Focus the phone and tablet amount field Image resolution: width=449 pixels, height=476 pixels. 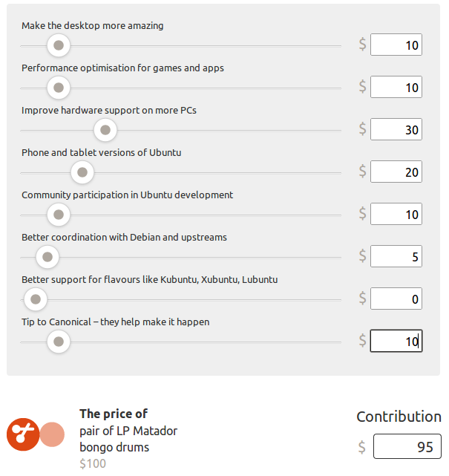pyautogui.click(x=396, y=172)
